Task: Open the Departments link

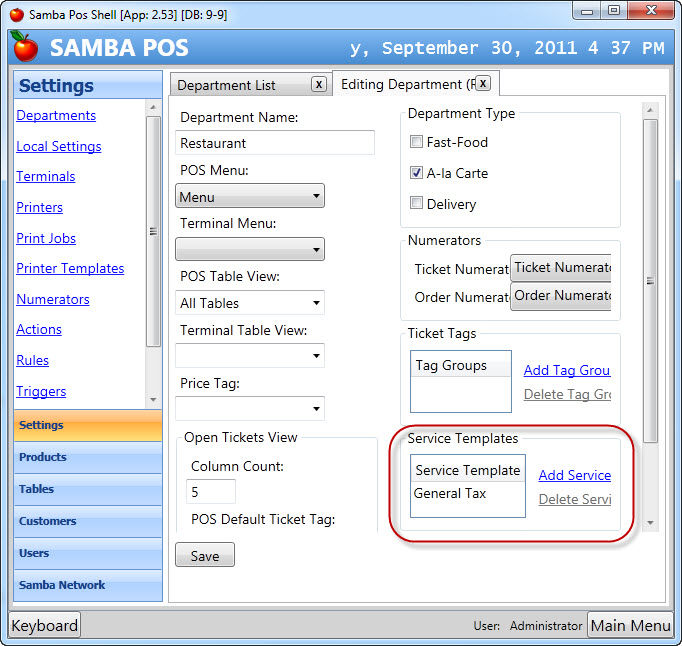Action: coord(56,115)
